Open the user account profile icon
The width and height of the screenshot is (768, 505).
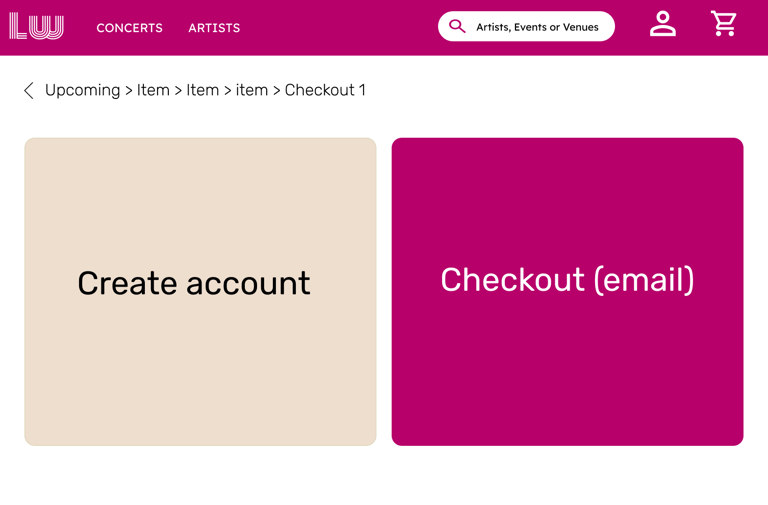(662, 24)
